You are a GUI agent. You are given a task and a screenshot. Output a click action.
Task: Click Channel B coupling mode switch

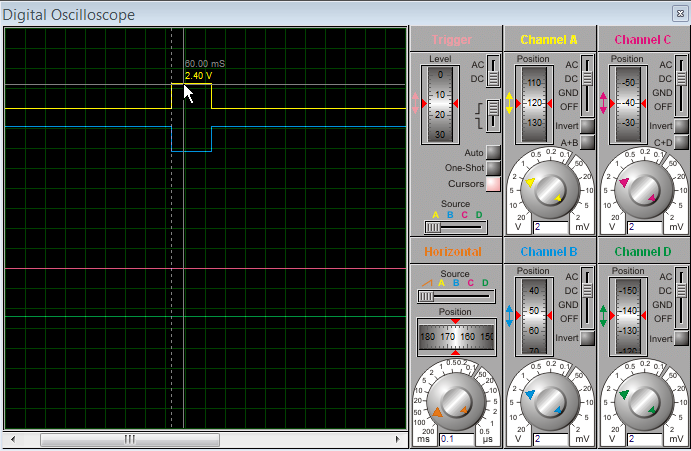587,298
